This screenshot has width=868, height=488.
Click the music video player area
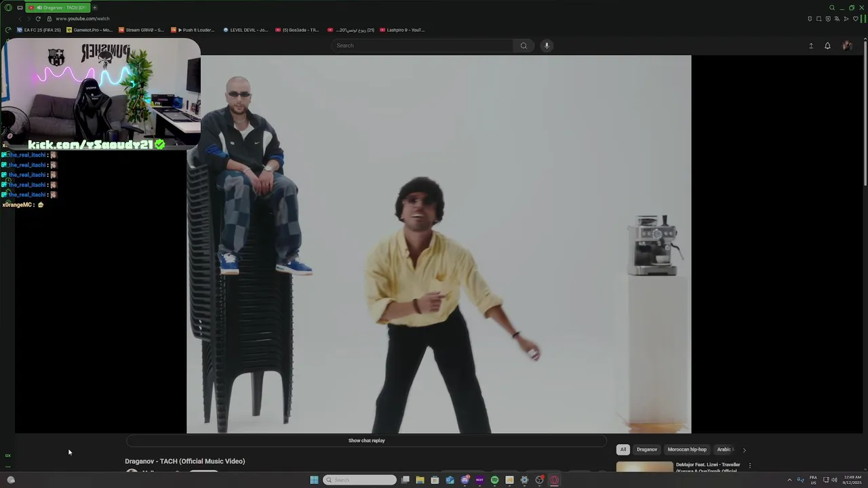(x=439, y=244)
